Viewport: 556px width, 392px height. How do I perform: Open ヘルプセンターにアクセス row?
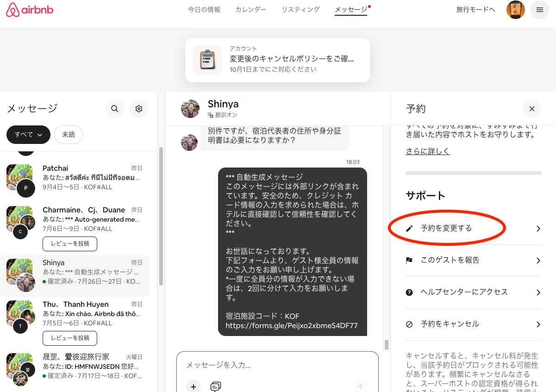[473, 292]
